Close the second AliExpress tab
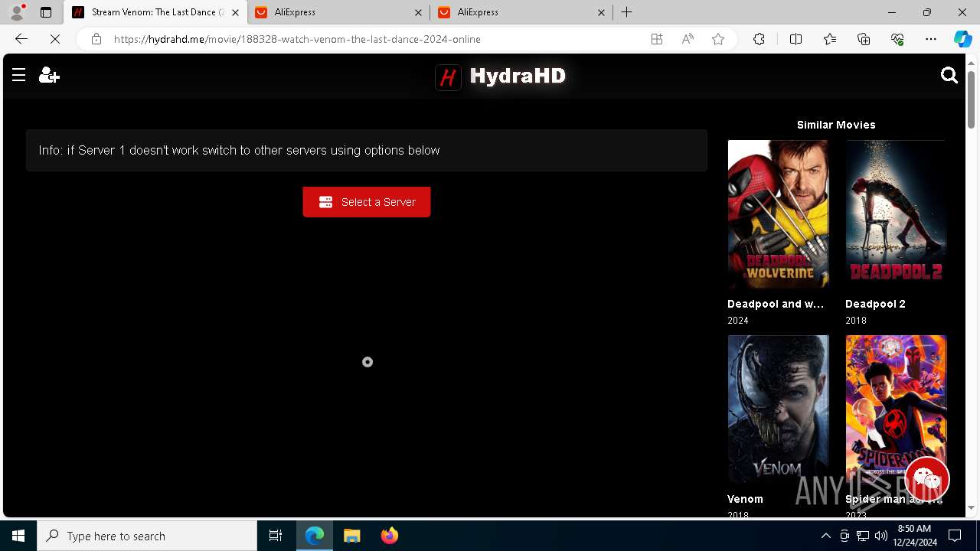Viewport: 980px width, 551px height. click(x=601, y=12)
